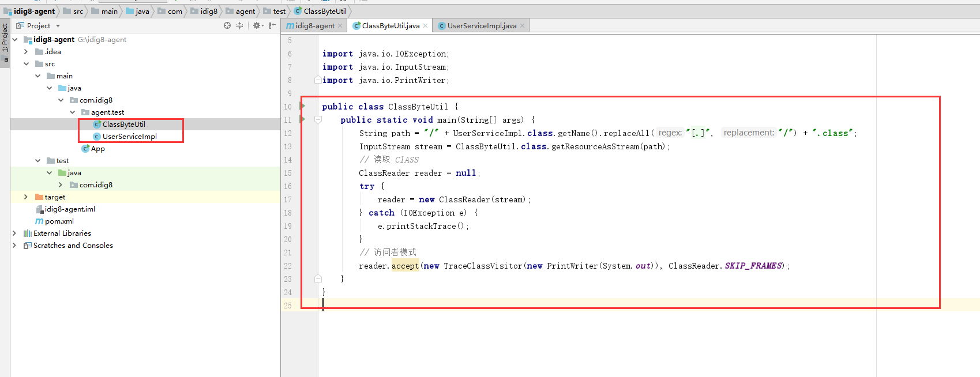Click the fold marker at main method line 11
980x377 pixels.
318,120
